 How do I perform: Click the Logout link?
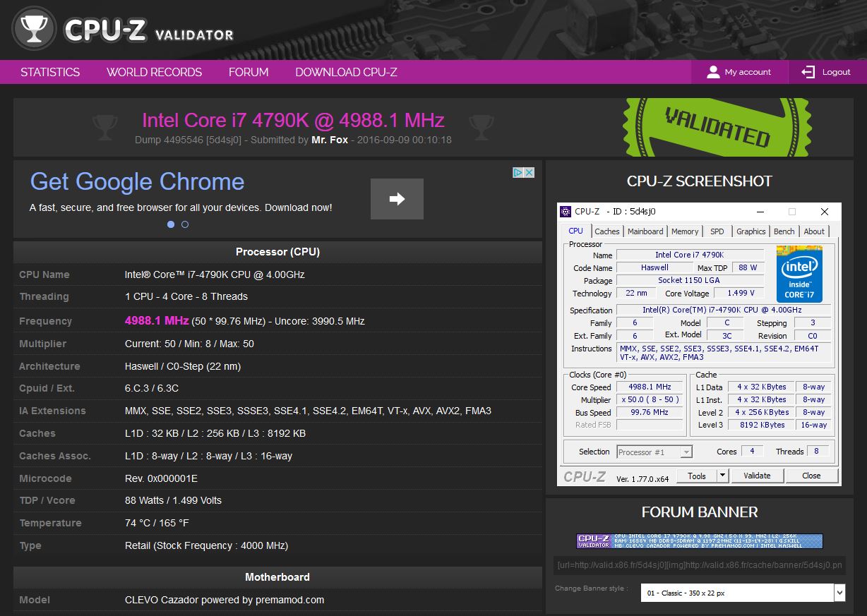click(x=836, y=72)
